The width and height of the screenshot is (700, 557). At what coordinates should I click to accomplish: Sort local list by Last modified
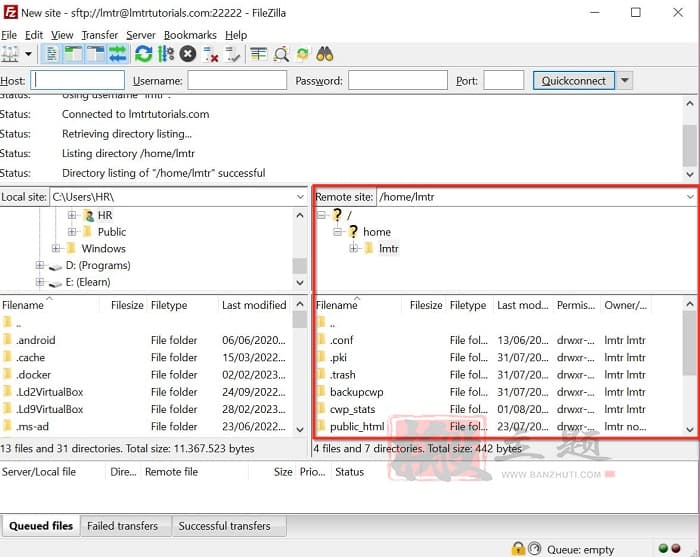(x=254, y=305)
